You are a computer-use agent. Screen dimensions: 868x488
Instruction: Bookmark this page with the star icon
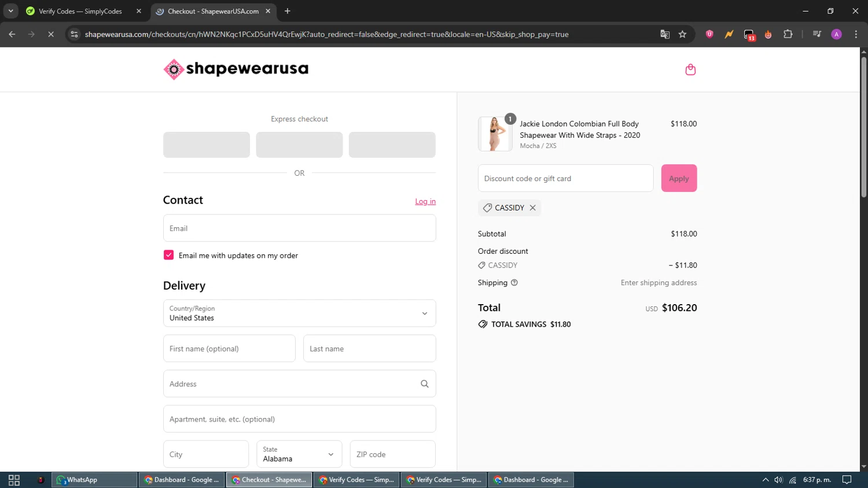click(682, 34)
